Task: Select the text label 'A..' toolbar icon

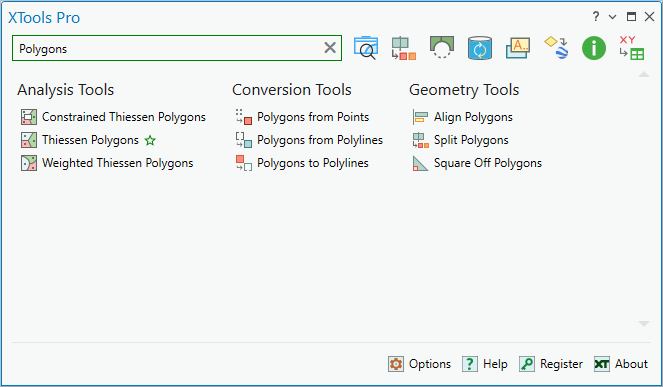Action: click(x=518, y=48)
